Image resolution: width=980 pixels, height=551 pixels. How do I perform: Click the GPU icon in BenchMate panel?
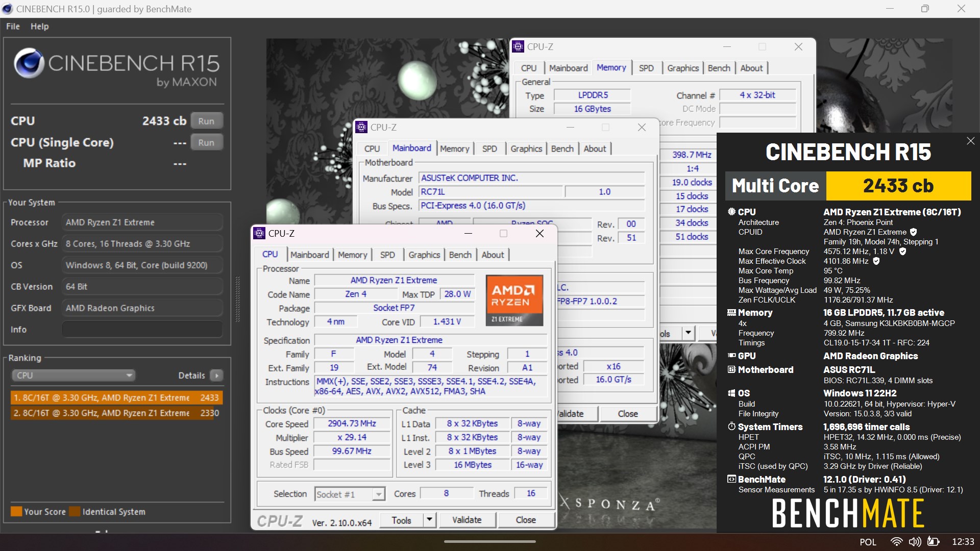point(732,356)
